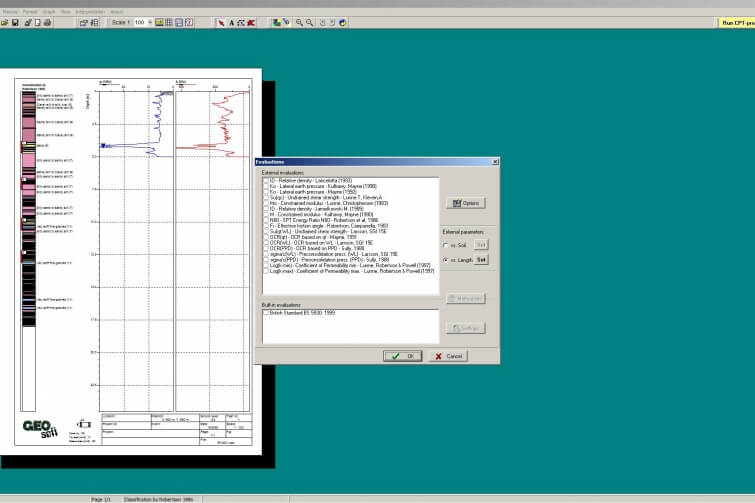755x503 pixels.
Task: Open the About menu
Action: 116,11
